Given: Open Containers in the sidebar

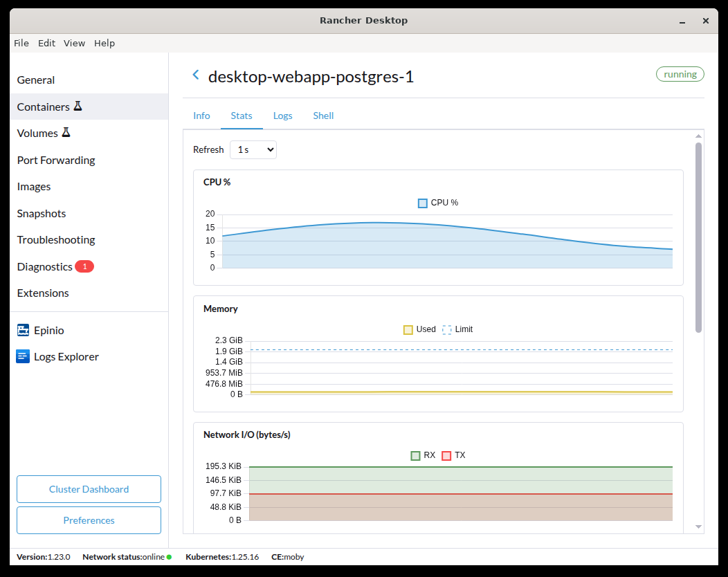Looking at the screenshot, I should (x=89, y=107).
